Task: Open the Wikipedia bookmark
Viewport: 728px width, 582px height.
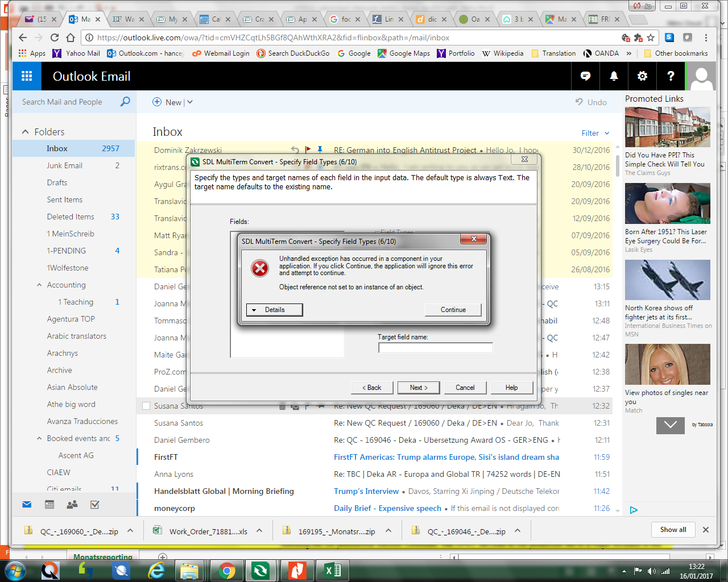Action: tap(503, 53)
